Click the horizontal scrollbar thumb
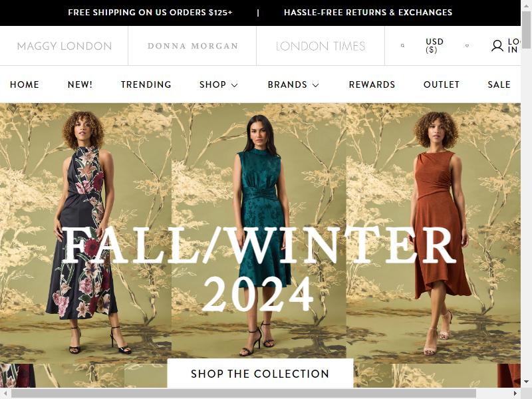 pyautogui.click(x=243, y=394)
